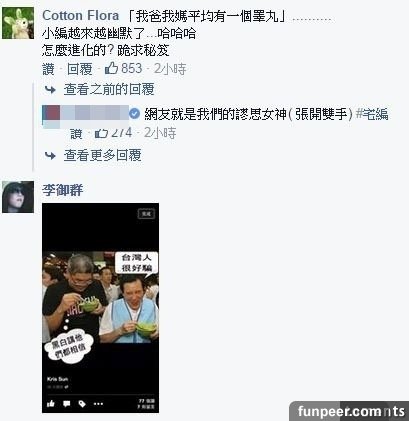Like the page's reply via 讚
This screenshot has width=409, height=421.
[x=76, y=133]
